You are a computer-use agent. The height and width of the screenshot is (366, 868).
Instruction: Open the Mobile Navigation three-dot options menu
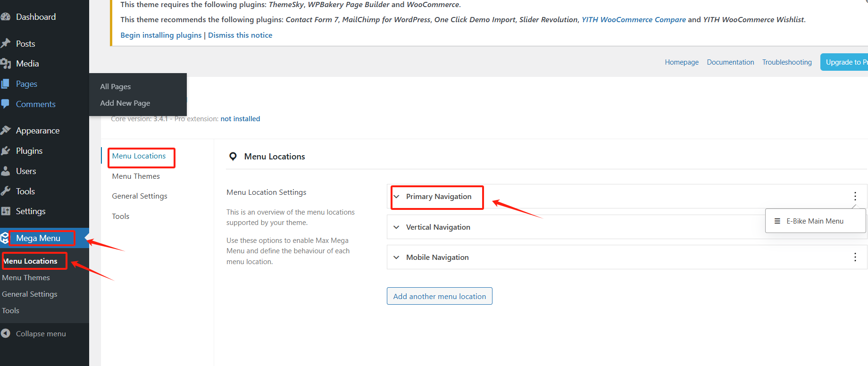click(x=855, y=257)
